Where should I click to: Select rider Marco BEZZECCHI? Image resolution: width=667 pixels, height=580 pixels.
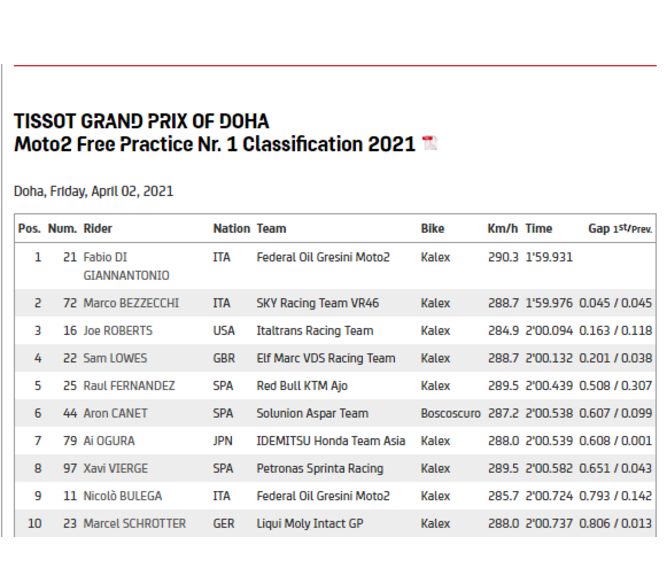click(130, 303)
